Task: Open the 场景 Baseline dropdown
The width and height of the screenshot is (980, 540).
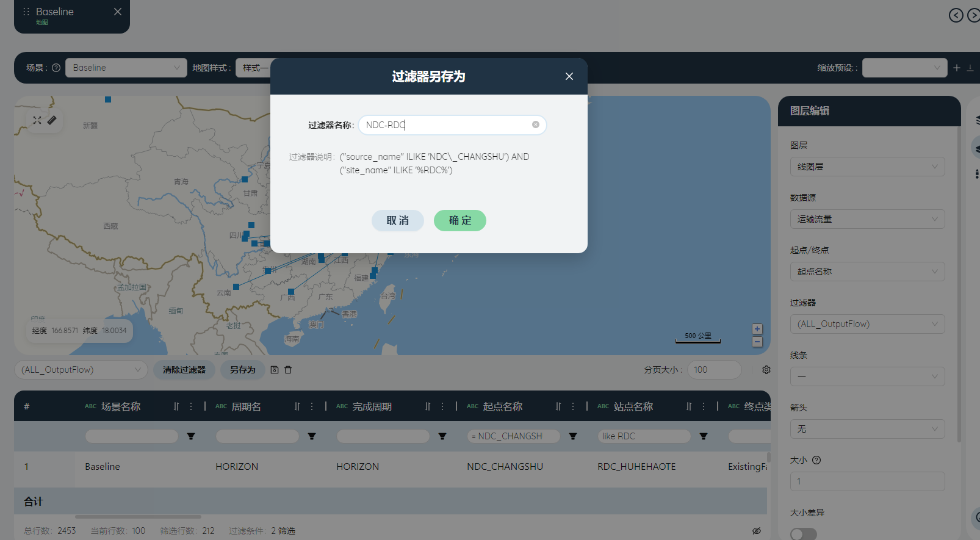Action: pyautogui.click(x=126, y=68)
